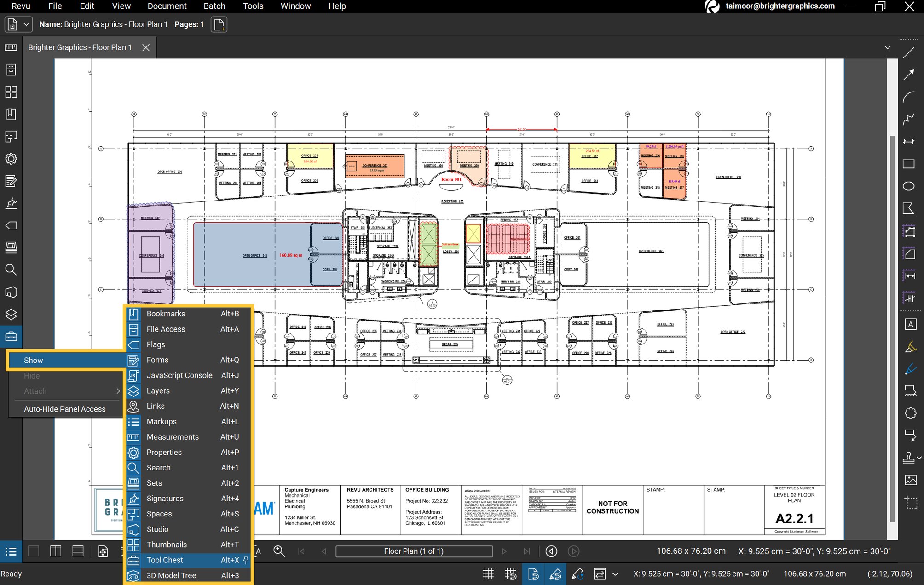Expand the synchronize views dropdown in status bar
924x585 pixels.
click(x=615, y=574)
